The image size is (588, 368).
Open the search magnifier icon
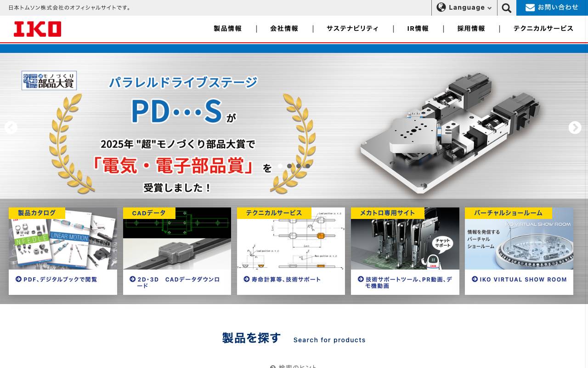pos(506,7)
